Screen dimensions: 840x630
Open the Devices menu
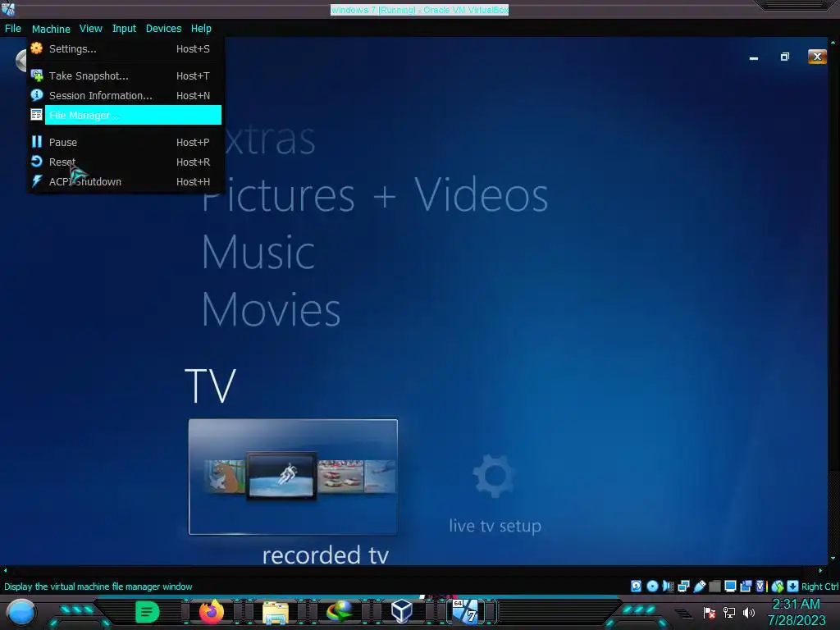tap(163, 29)
